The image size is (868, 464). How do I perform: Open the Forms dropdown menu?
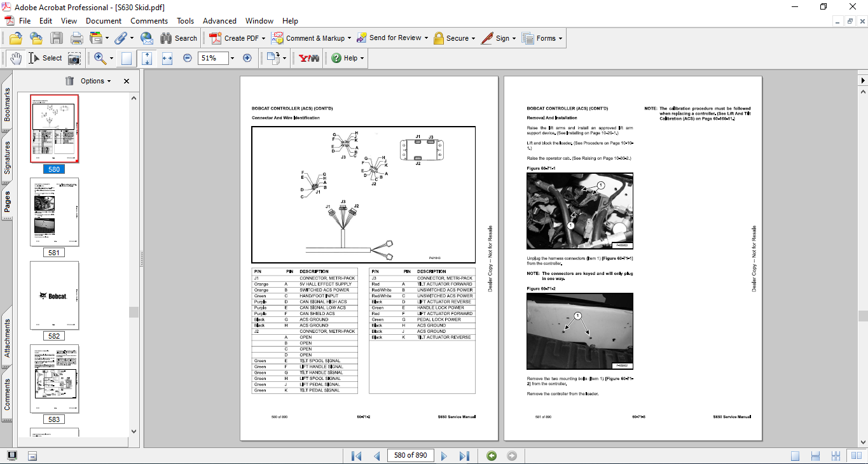pyautogui.click(x=561, y=38)
